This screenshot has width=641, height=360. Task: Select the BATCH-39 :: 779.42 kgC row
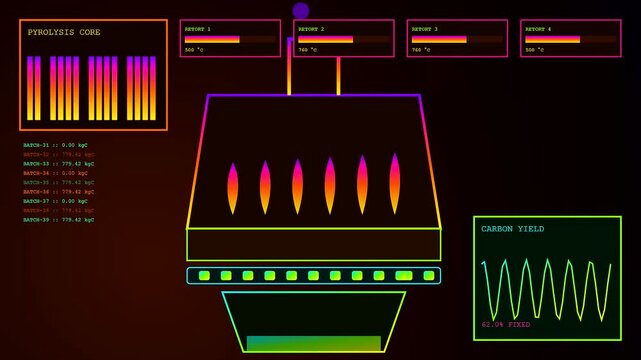pos(58,220)
